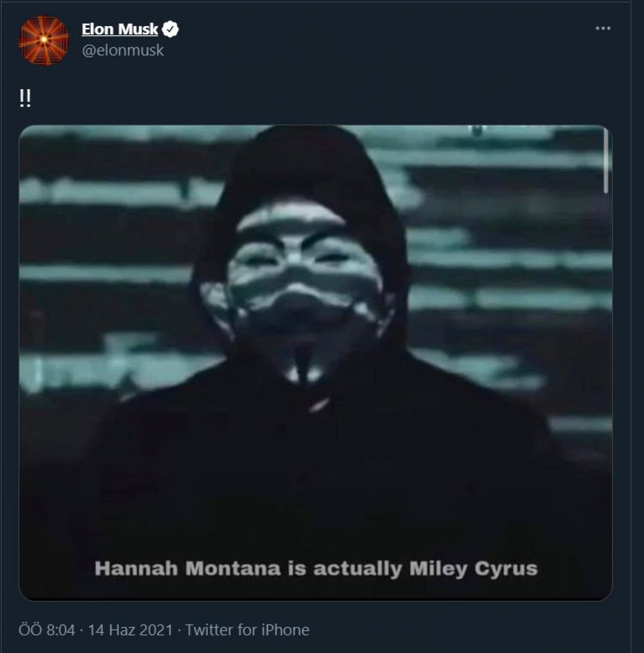This screenshot has width=644, height=653.
Task: Click the "Miley Cyrus" words in the subtitle
Action: (473, 569)
